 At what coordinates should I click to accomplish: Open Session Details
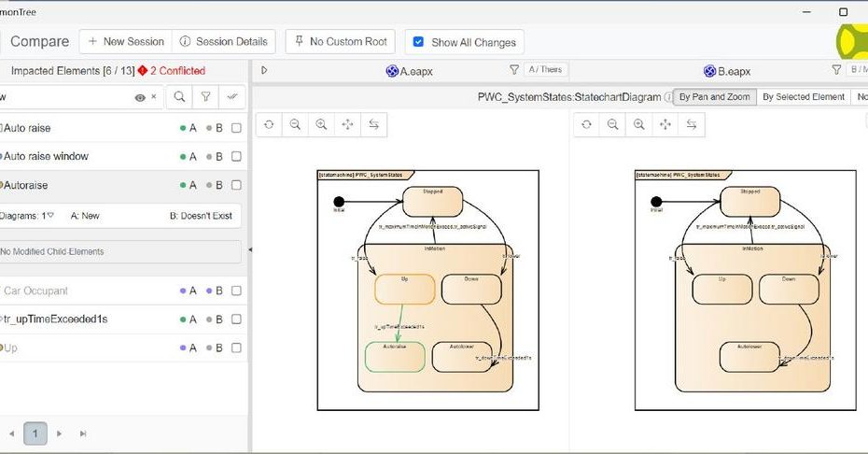224,42
